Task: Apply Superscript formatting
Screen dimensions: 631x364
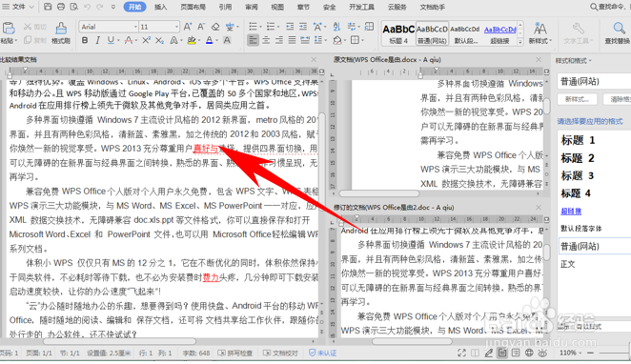Action: [x=146, y=40]
